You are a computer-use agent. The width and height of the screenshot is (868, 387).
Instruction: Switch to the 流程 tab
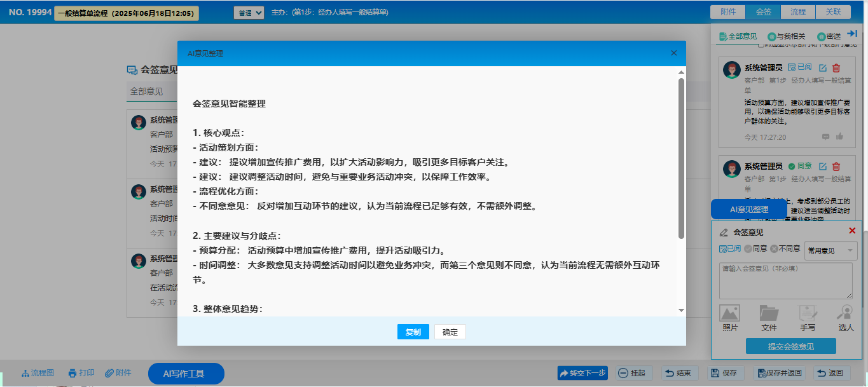(x=798, y=12)
